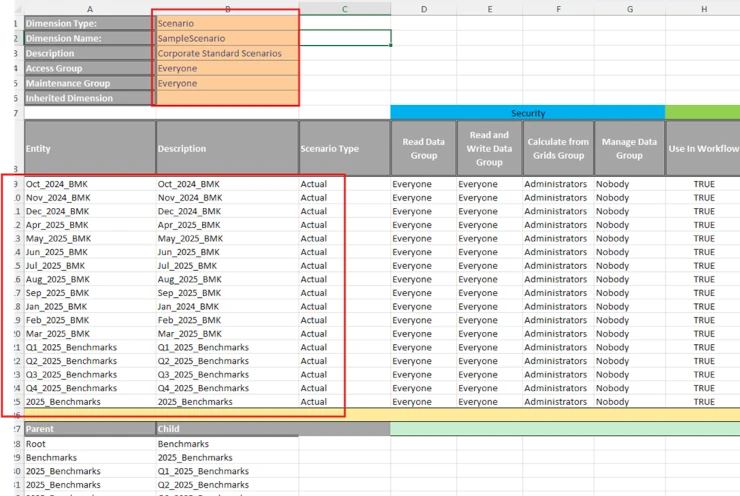Viewport: 740px width, 496px height.
Task: Select the 'Root' cell under Parent
Action: (89, 443)
